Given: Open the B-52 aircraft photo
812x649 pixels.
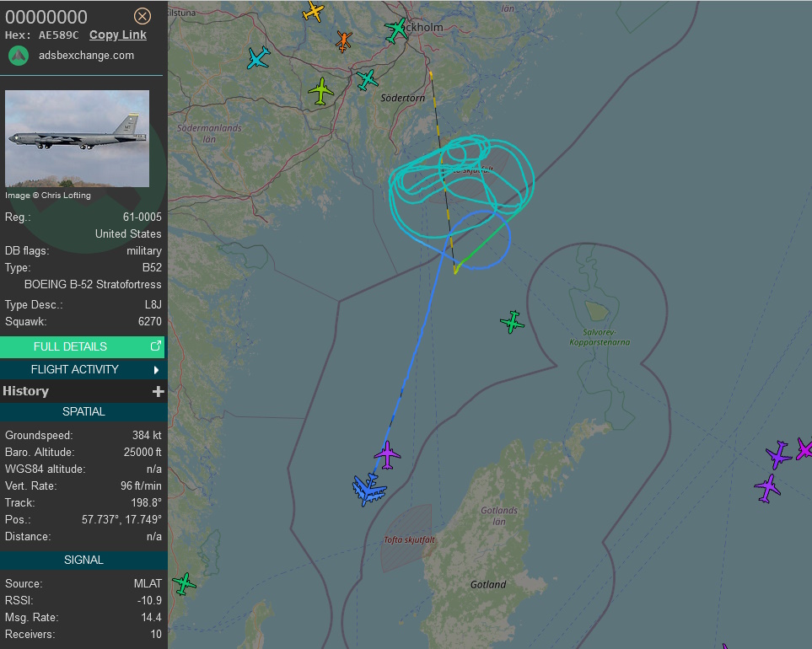Looking at the screenshot, I should (78, 138).
